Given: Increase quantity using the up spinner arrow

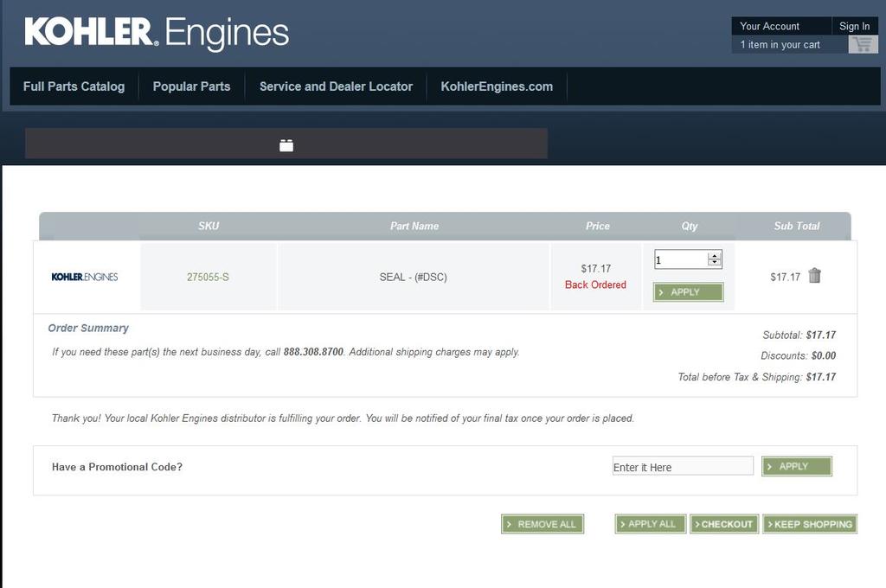Looking at the screenshot, I should click(x=714, y=256).
